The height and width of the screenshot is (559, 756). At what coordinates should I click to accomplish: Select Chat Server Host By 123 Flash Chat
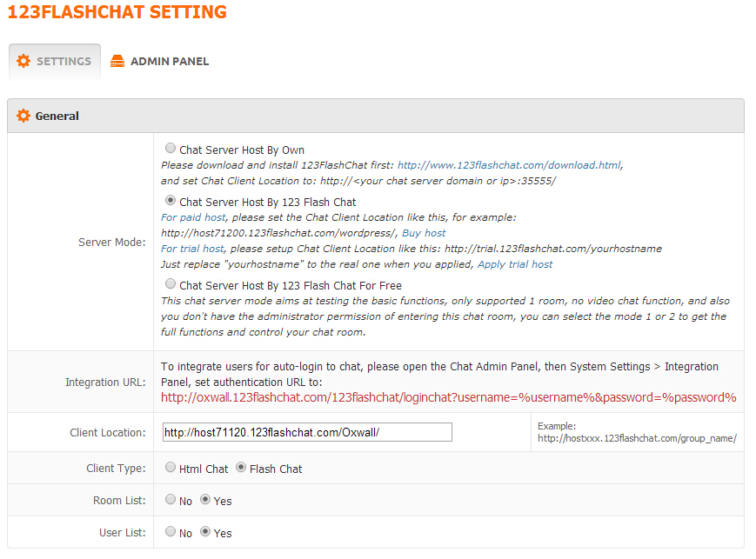coord(171,201)
